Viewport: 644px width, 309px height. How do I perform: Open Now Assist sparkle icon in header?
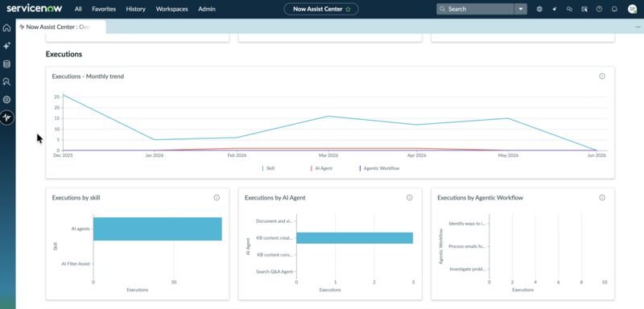pos(555,9)
